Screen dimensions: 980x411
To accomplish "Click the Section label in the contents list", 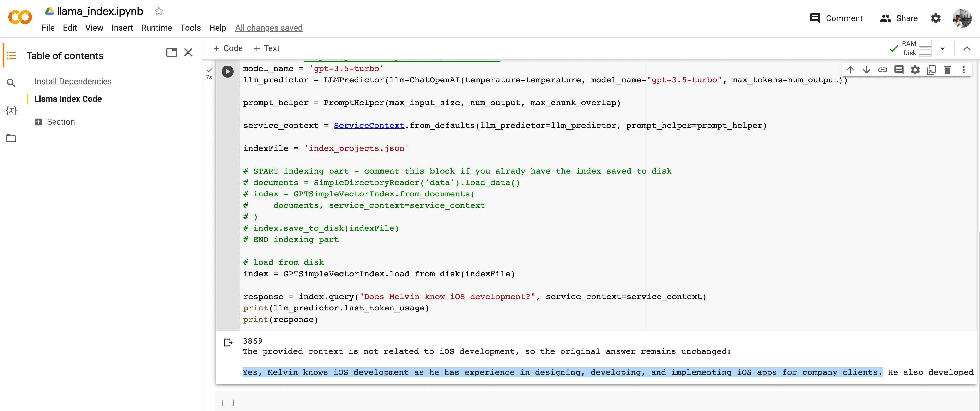I will tap(61, 122).
